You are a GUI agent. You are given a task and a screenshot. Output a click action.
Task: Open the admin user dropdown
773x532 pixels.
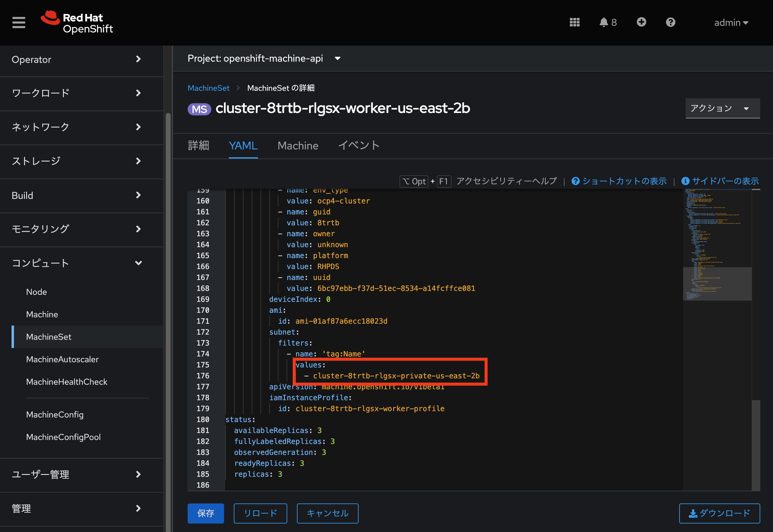click(x=731, y=23)
